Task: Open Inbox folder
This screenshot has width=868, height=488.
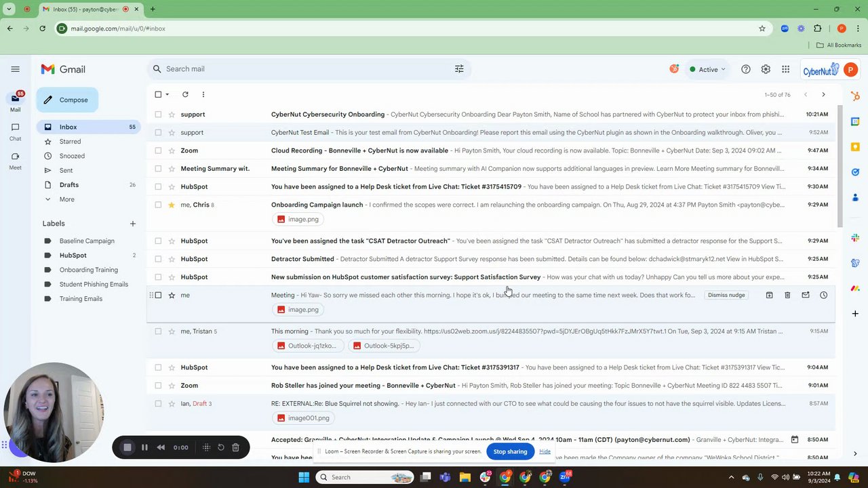Action: click(90, 127)
